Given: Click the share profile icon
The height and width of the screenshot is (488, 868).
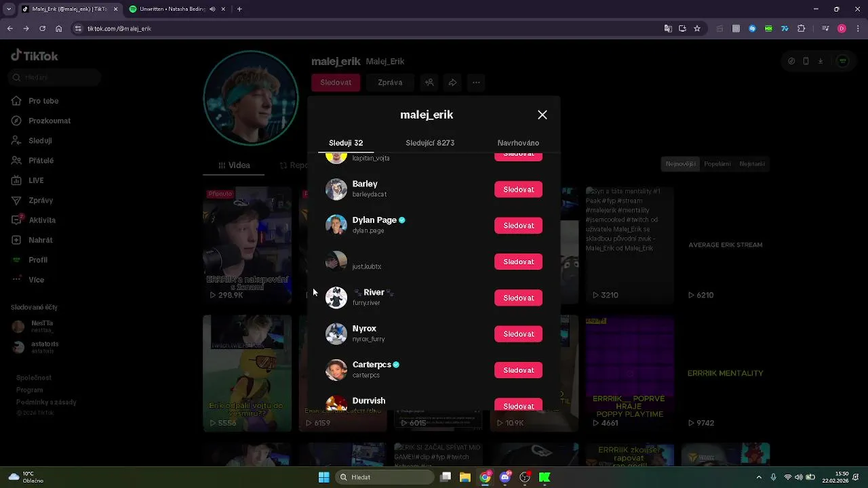Looking at the screenshot, I should 452,83.
